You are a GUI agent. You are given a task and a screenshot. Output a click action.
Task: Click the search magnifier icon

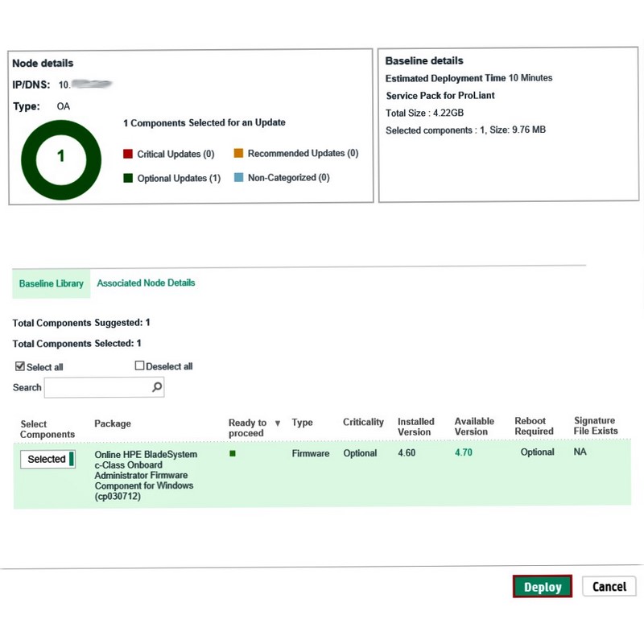coord(157,387)
